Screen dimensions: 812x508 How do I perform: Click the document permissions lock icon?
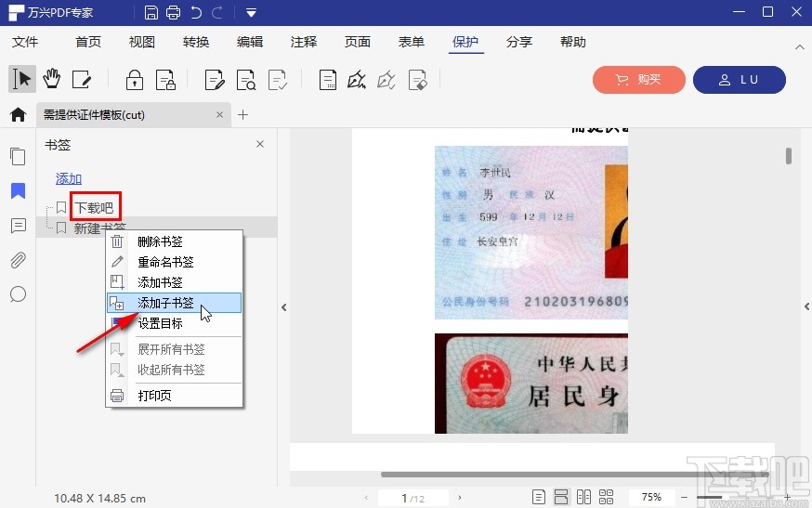point(165,80)
